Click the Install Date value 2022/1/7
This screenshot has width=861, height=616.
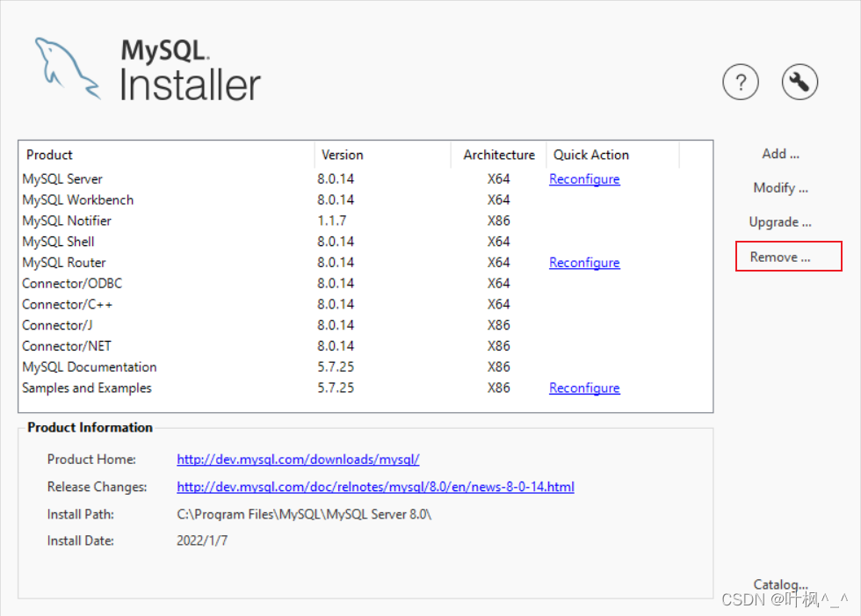[202, 540]
